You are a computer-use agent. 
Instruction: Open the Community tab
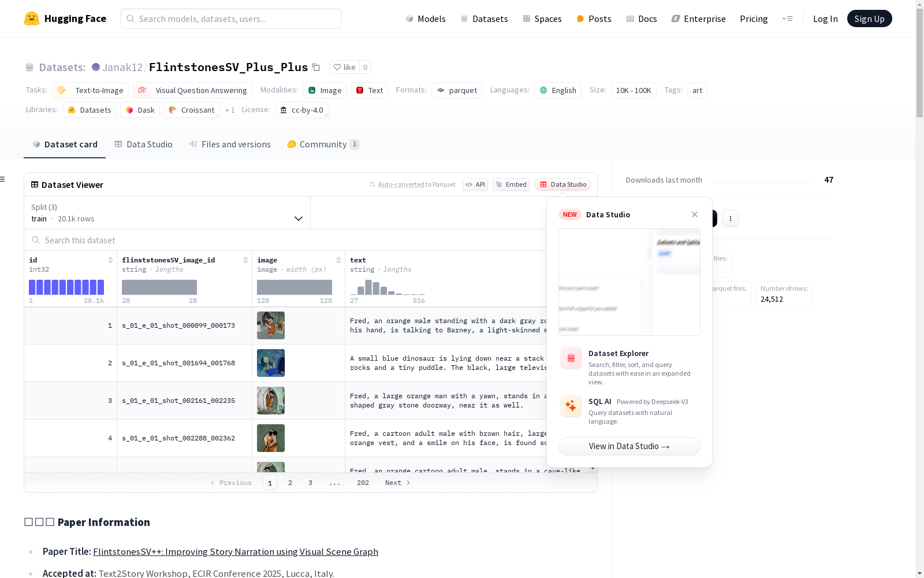pos(323,144)
